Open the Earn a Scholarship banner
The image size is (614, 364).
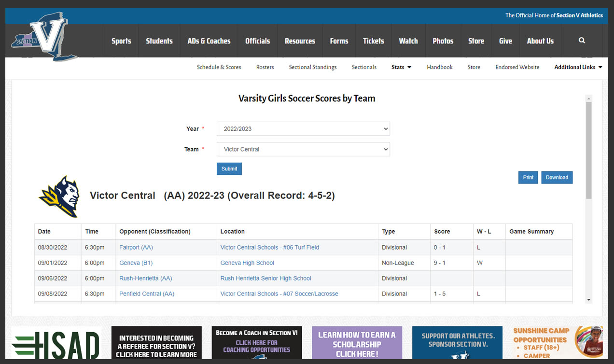click(x=357, y=343)
